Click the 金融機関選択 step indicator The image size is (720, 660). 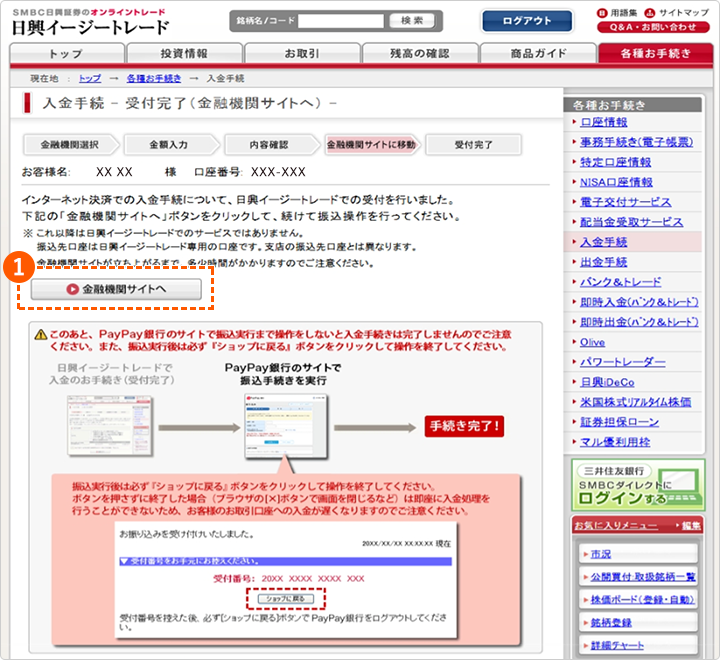coord(70,145)
